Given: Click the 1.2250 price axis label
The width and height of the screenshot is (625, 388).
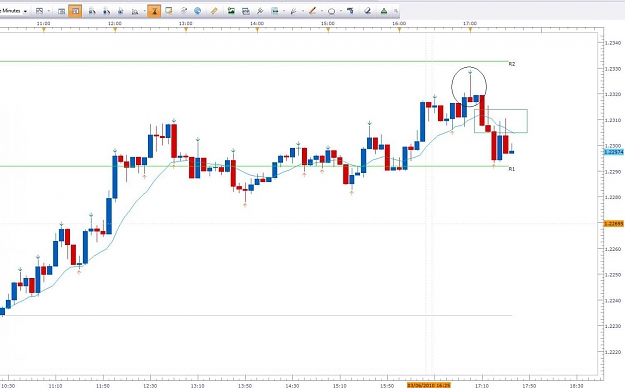Looking at the screenshot, I should coord(613,275).
